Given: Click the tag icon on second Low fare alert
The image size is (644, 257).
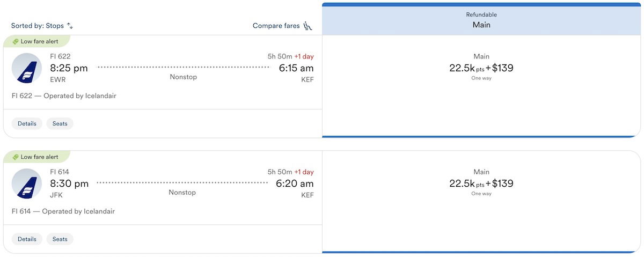Looking at the screenshot, I should [15, 157].
